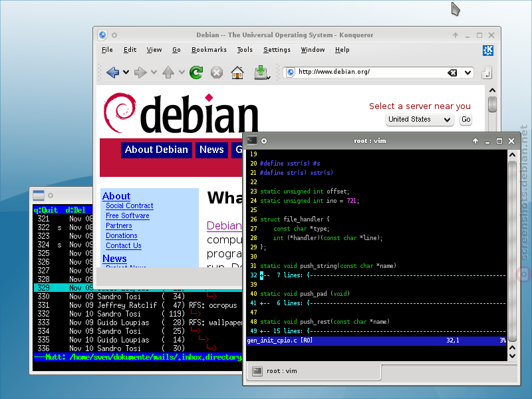Image resolution: width=532 pixels, height=399 pixels.
Task: Open the Go menu in Konqueror
Action: tap(176, 50)
